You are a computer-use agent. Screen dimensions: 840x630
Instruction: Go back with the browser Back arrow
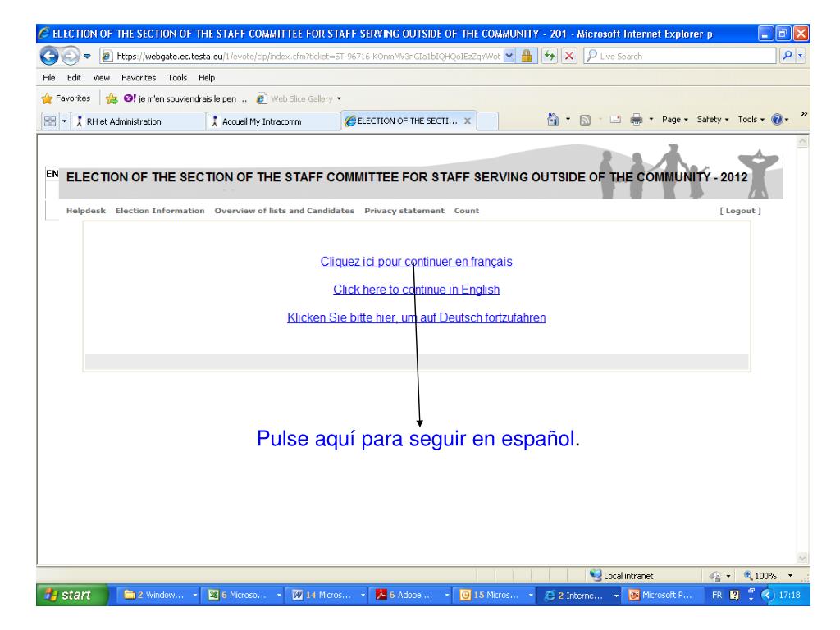pyautogui.click(x=49, y=56)
